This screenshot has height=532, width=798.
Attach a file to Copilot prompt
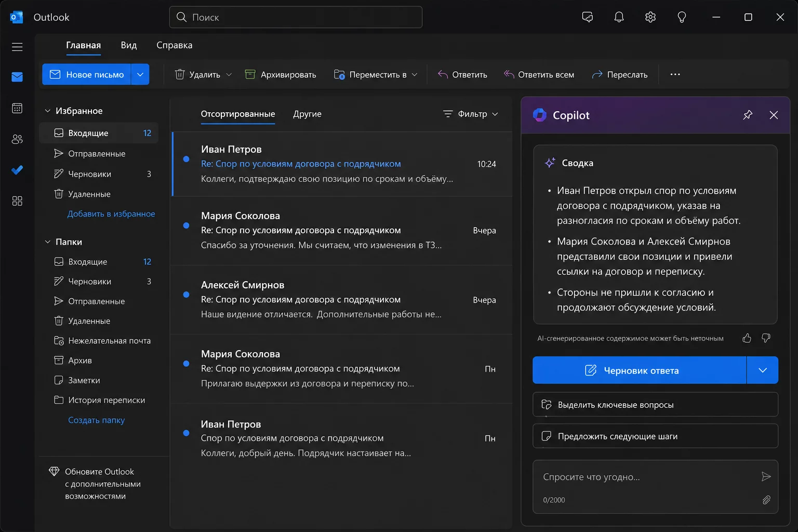point(766,500)
